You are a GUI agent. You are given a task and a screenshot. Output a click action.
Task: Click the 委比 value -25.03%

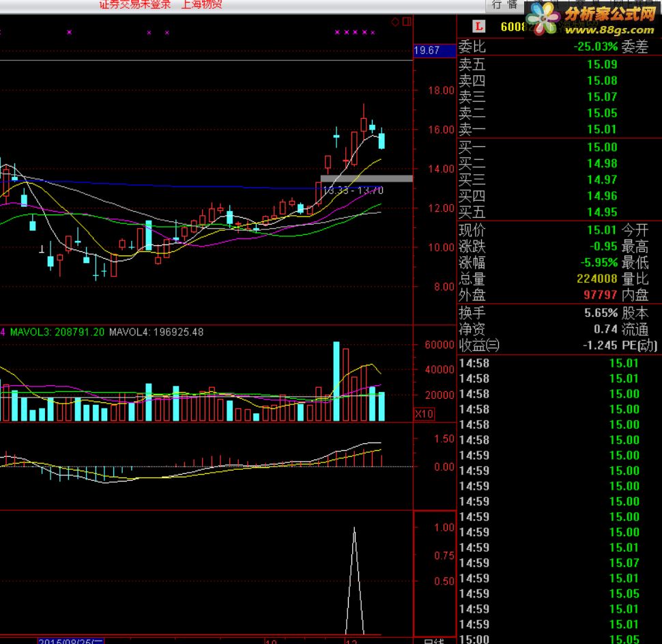pos(595,46)
